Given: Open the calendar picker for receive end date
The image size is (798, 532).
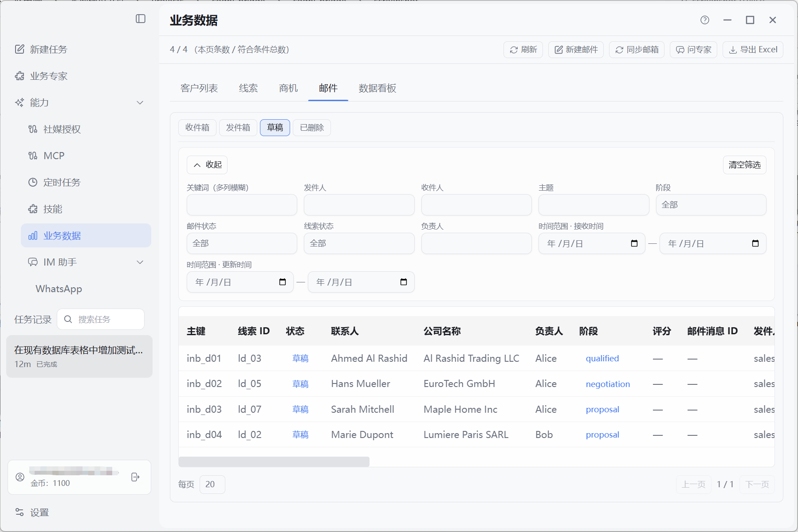Looking at the screenshot, I should (x=755, y=243).
